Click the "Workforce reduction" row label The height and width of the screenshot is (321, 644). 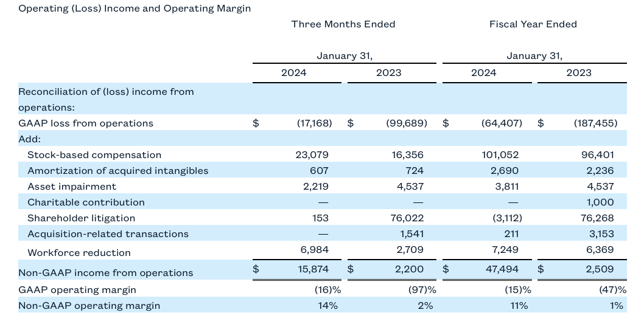coord(79,253)
